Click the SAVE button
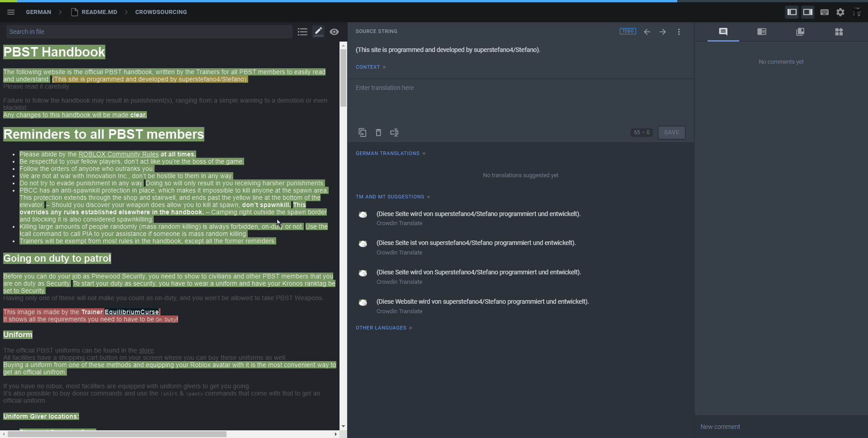The image size is (868, 438). [x=671, y=132]
